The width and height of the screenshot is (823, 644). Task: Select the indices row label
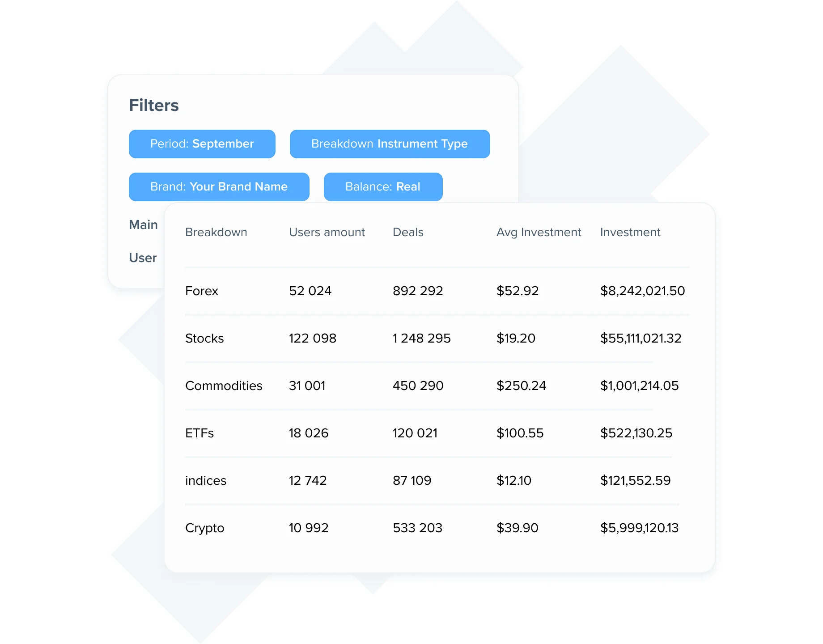pos(206,480)
